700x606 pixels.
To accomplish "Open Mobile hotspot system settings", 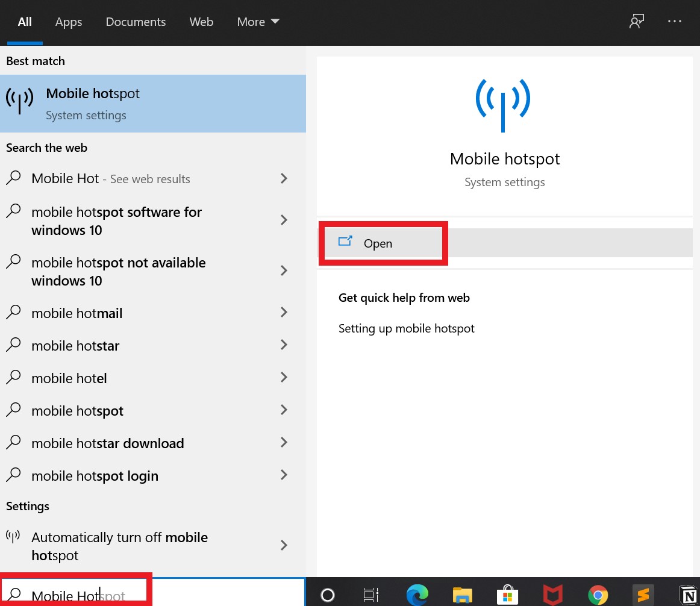I will 378,243.
